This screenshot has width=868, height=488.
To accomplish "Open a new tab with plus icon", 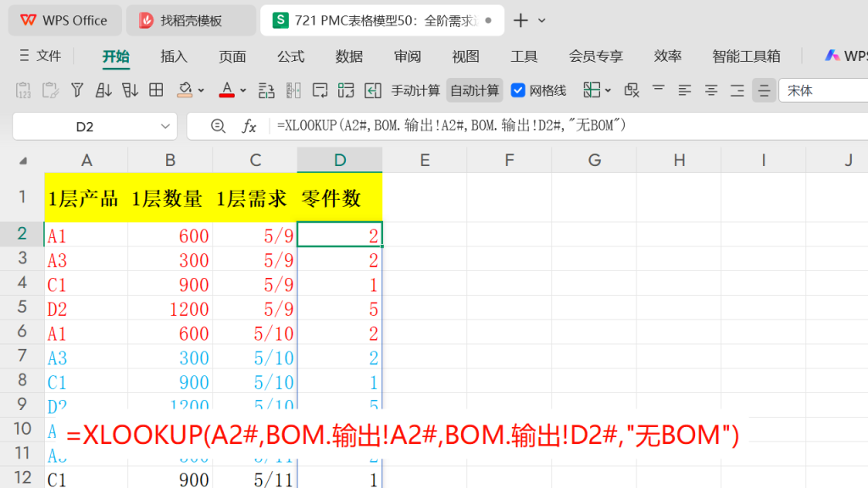I will pos(520,20).
